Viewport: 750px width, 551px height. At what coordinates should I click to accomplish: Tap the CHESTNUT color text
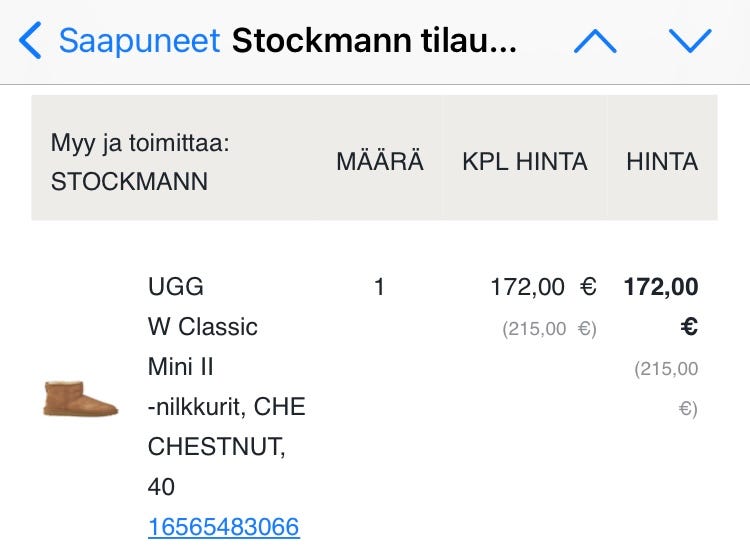tap(216, 447)
